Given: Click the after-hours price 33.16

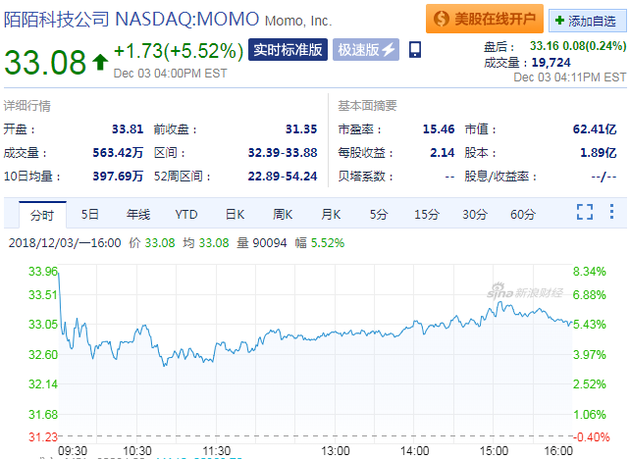Looking at the screenshot, I should 544,46.
